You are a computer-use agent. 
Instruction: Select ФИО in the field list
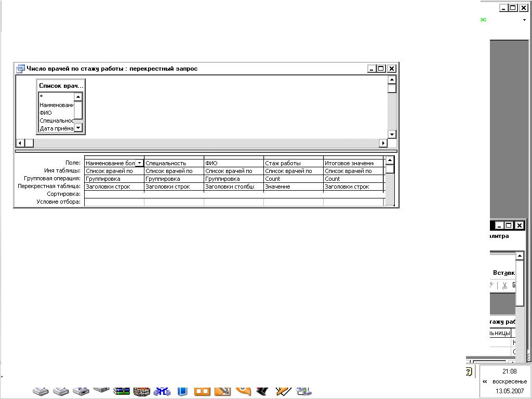(x=56, y=113)
